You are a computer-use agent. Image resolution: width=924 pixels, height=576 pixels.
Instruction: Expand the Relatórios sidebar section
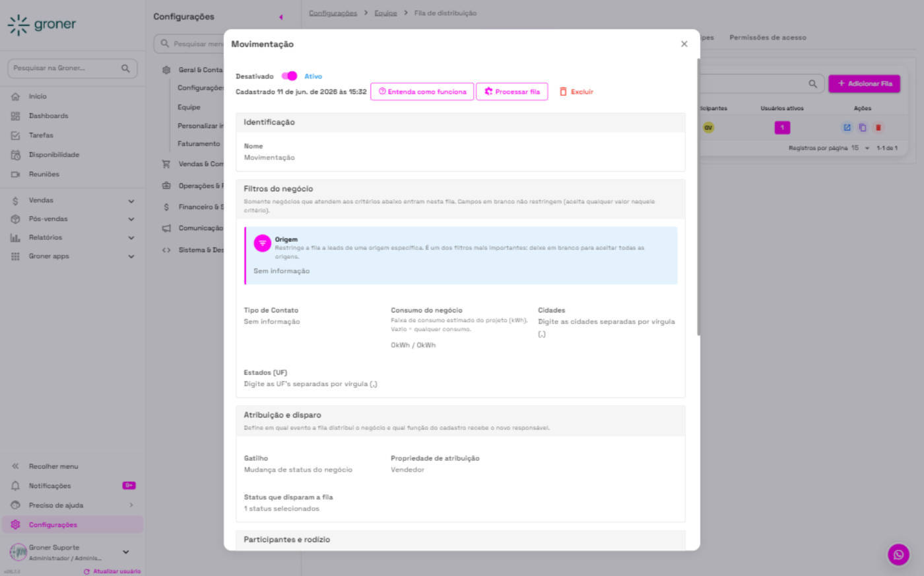tap(131, 238)
